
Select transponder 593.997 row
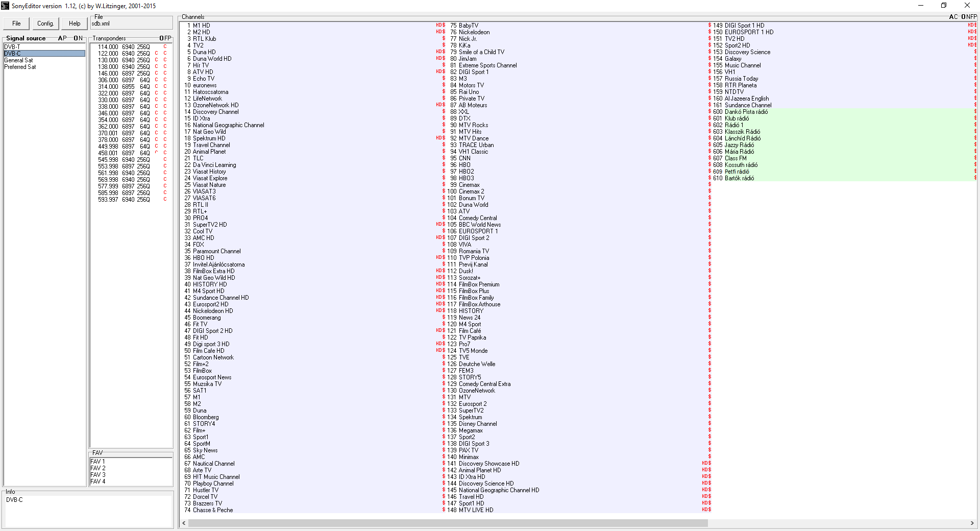(x=131, y=200)
